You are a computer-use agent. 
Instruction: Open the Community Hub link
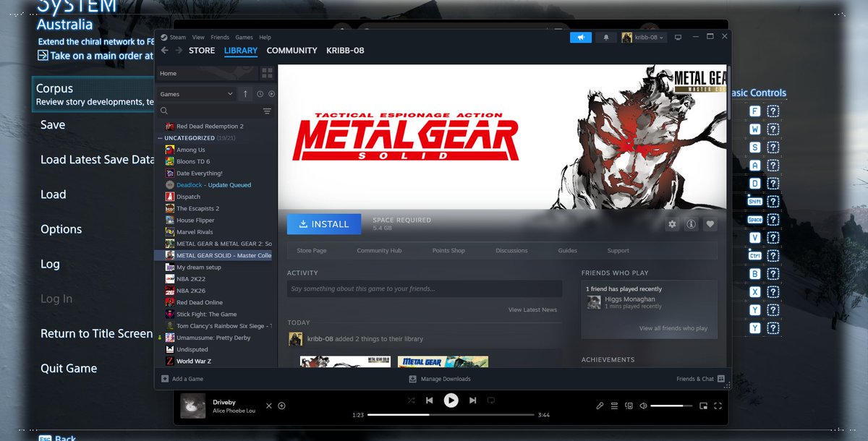379,251
